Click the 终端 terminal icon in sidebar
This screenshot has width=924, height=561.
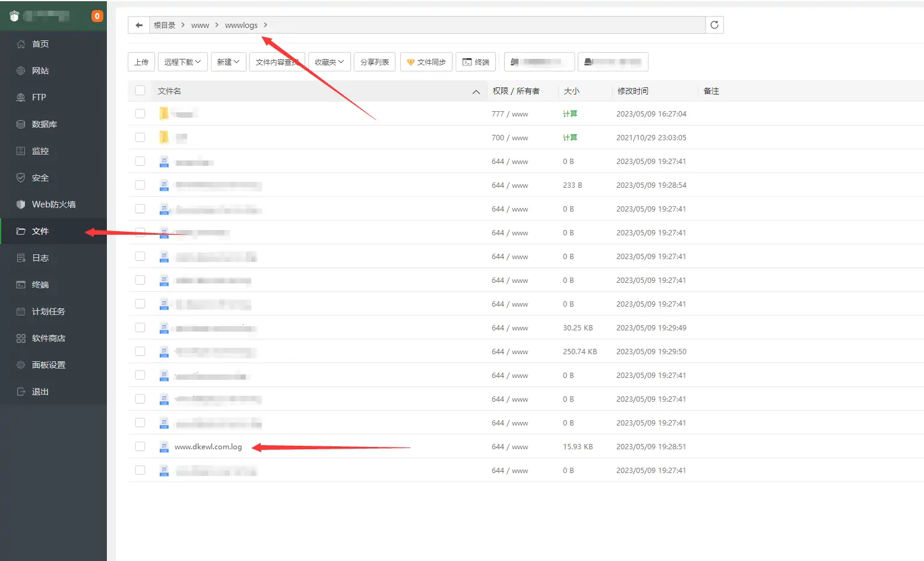(x=21, y=285)
